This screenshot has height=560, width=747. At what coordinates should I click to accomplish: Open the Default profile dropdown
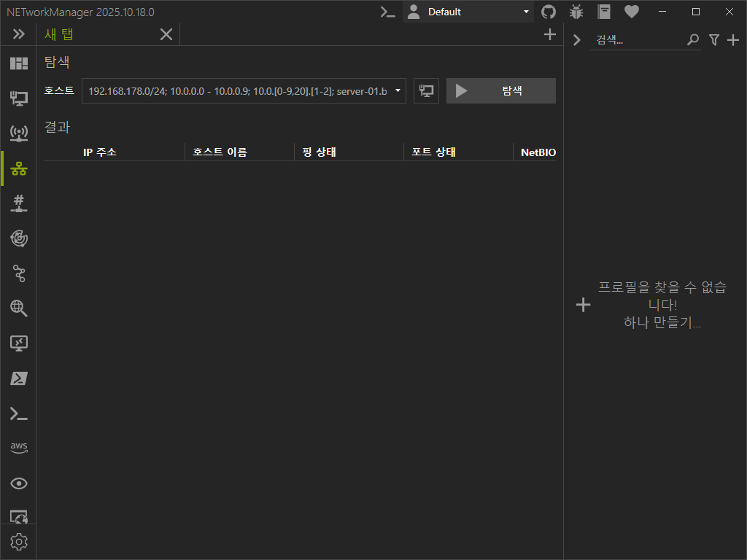[469, 12]
